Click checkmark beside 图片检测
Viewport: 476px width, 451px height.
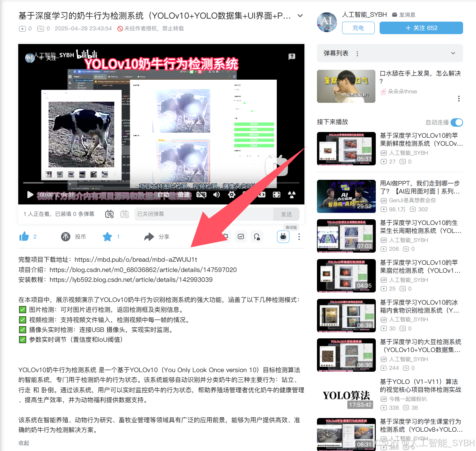coord(23,310)
